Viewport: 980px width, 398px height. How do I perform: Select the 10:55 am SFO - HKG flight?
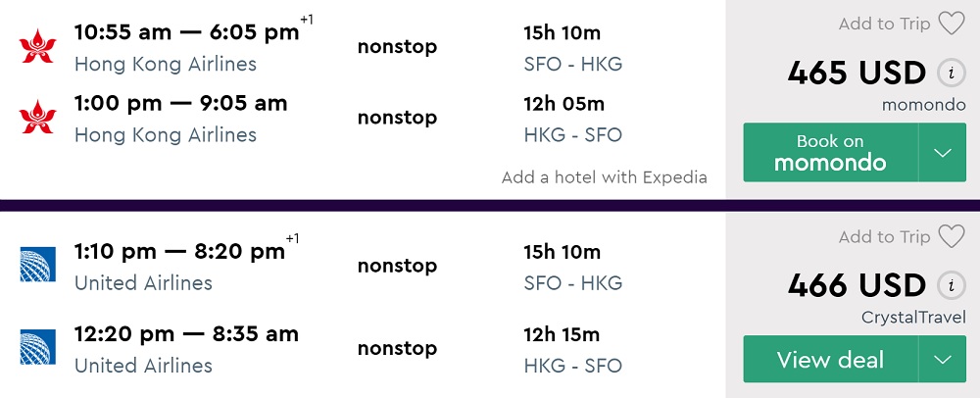186,32
